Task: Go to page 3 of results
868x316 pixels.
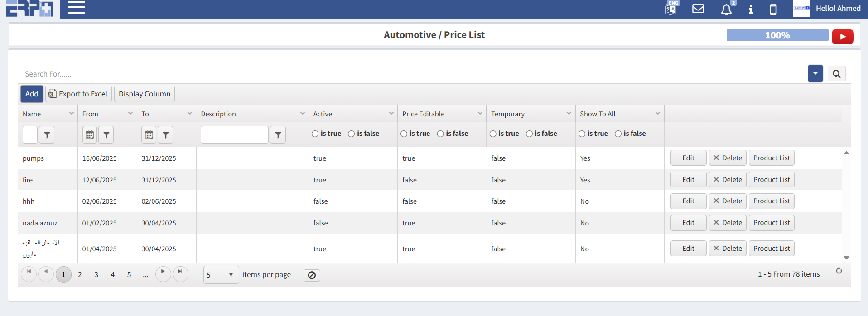Action: point(96,275)
